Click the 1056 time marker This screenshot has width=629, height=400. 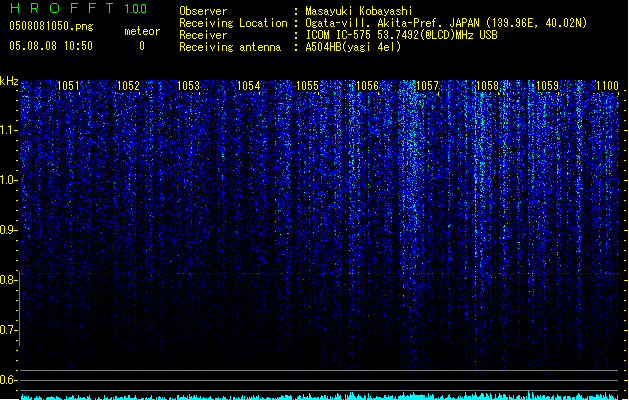[x=367, y=86]
